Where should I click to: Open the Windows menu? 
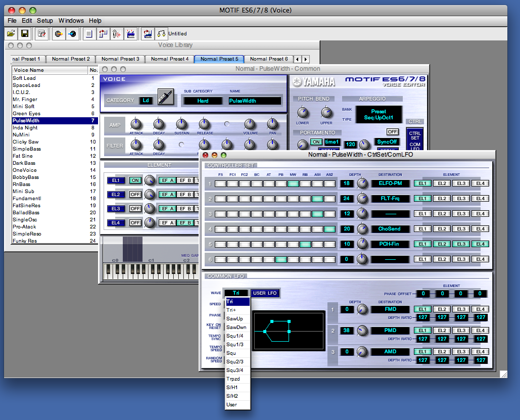[71, 21]
